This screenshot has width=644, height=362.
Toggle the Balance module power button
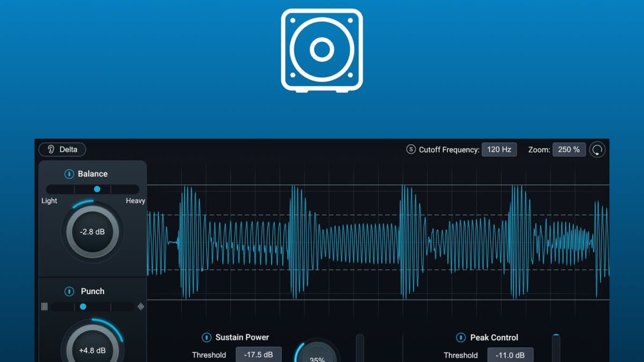[x=69, y=174]
